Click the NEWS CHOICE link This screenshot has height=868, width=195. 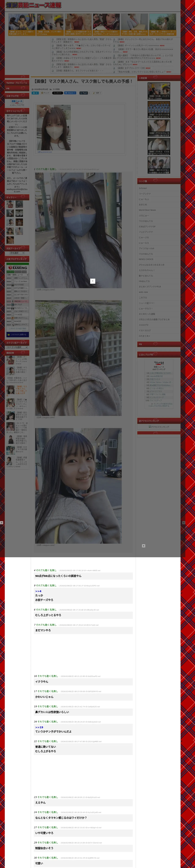146,259
